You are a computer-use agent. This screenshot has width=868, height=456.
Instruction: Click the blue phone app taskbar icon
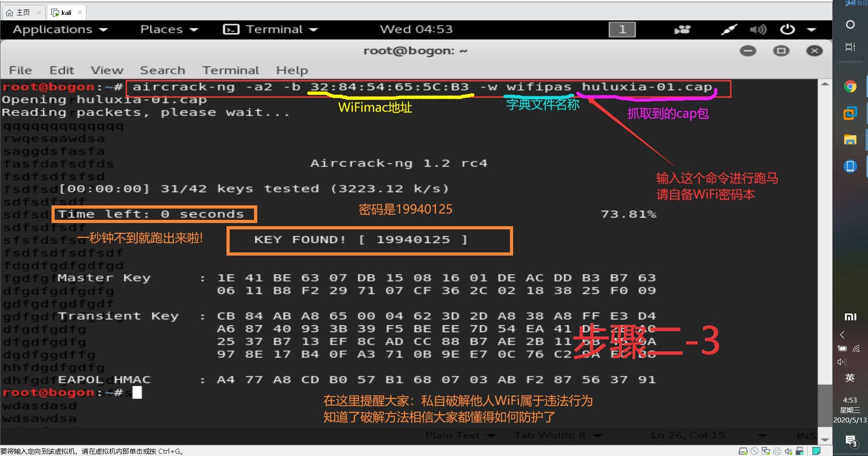tap(850, 166)
